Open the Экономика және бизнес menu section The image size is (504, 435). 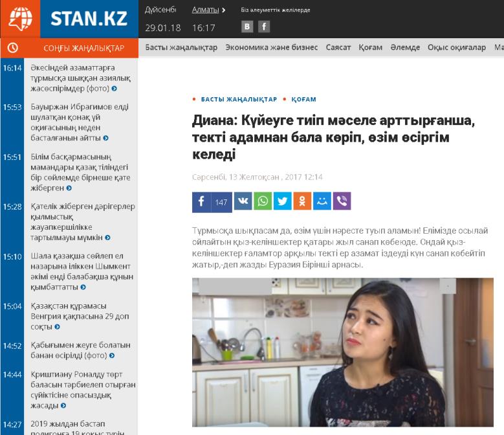pyautogui.click(x=272, y=47)
